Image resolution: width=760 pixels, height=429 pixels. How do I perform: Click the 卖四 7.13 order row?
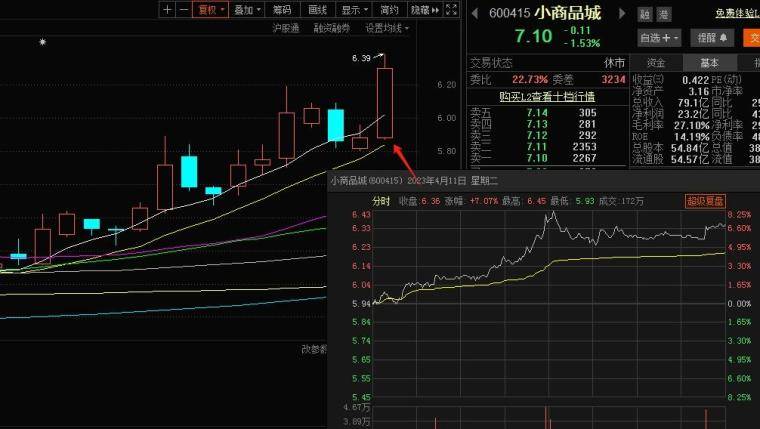tap(547, 124)
